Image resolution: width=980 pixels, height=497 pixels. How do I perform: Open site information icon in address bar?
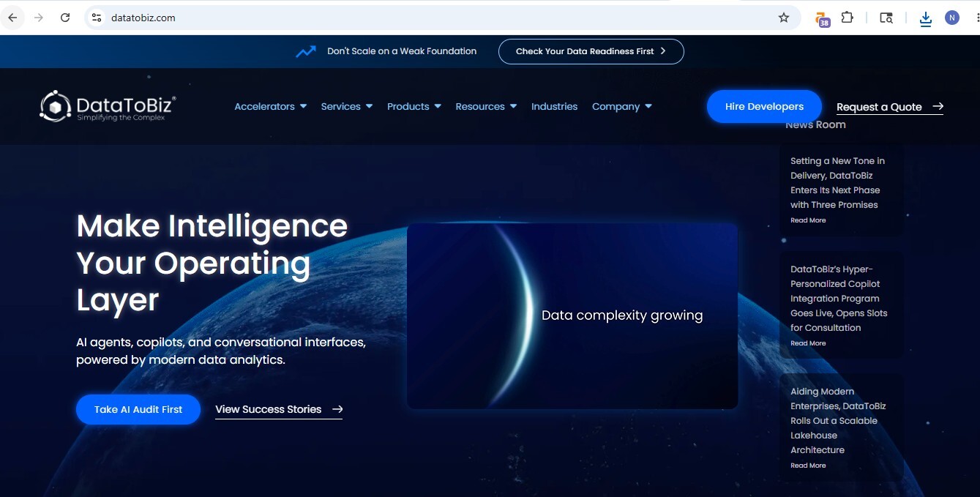(x=96, y=18)
